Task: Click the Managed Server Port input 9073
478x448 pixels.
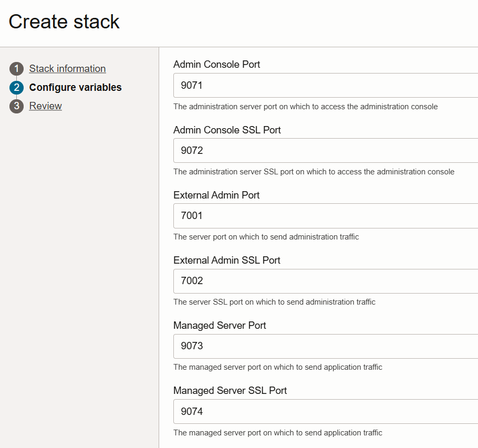Action: coord(326,346)
